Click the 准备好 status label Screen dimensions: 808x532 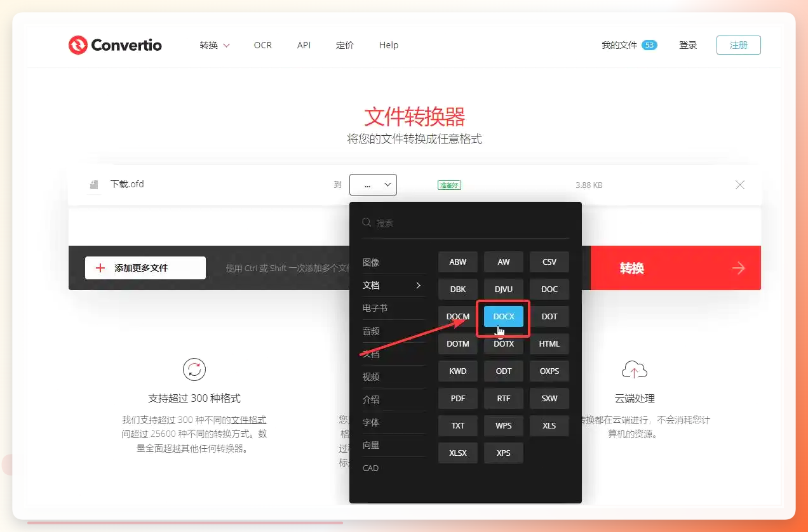click(449, 185)
